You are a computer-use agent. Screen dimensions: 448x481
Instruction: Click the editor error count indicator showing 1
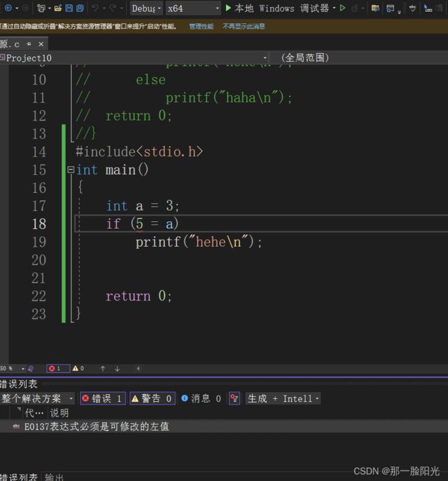point(58,369)
